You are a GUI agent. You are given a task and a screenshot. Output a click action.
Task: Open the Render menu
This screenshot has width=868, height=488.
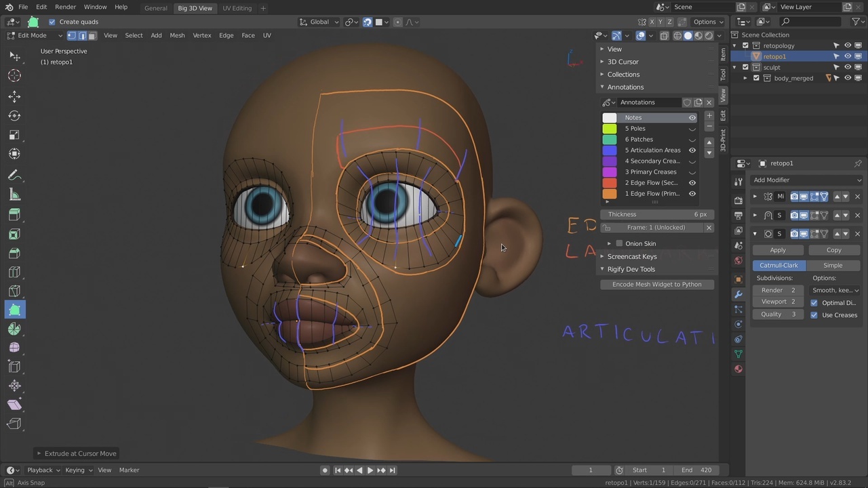point(65,7)
